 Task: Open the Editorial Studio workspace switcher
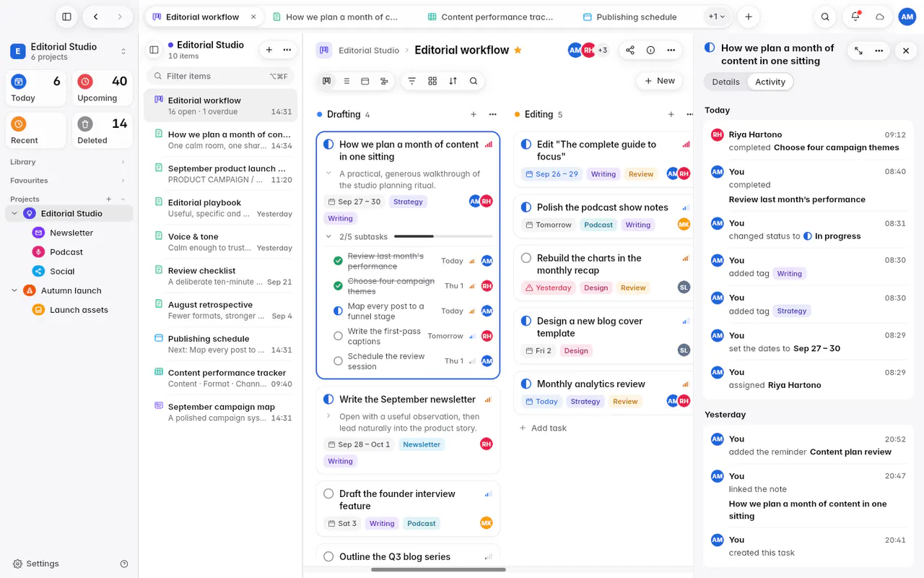pyautogui.click(x=69, y=51)
